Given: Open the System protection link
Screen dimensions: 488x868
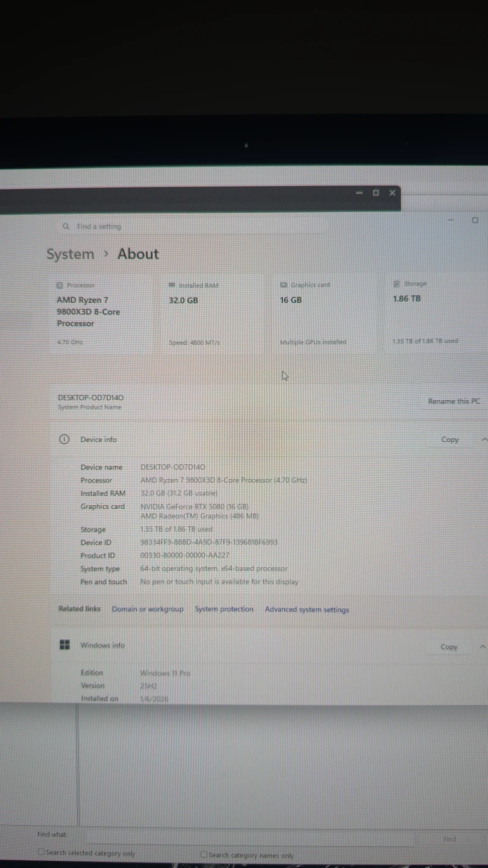Looking at the screenshot, I should 224,609.
